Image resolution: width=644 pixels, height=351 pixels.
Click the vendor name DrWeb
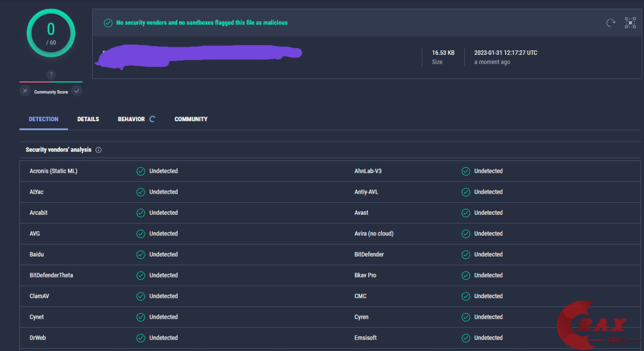[38, 338]
